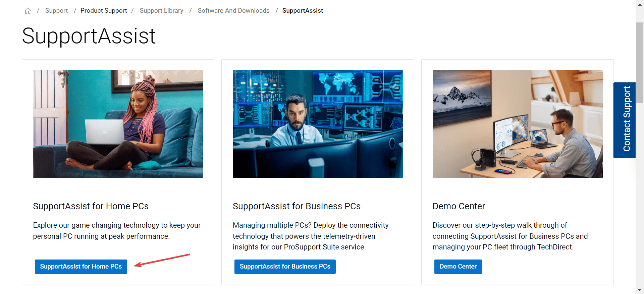Open the Software And Downloads breadcrumb link

coord(233,11)
